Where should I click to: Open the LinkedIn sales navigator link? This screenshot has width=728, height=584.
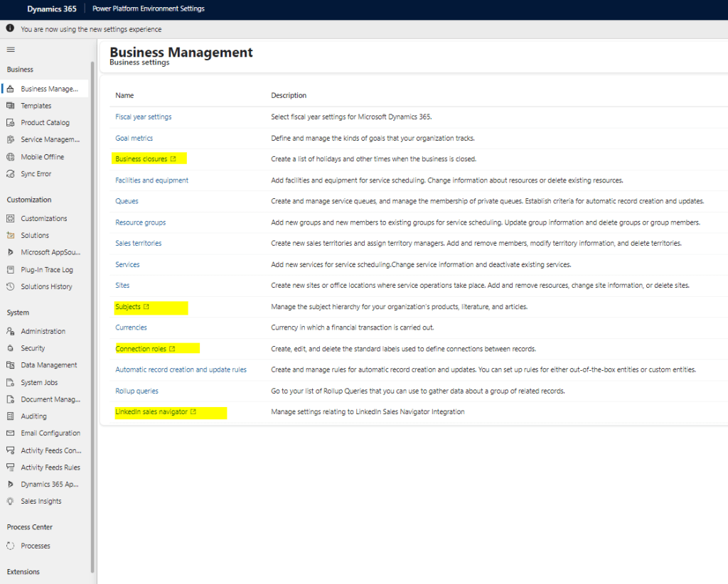tap(151, 411)
